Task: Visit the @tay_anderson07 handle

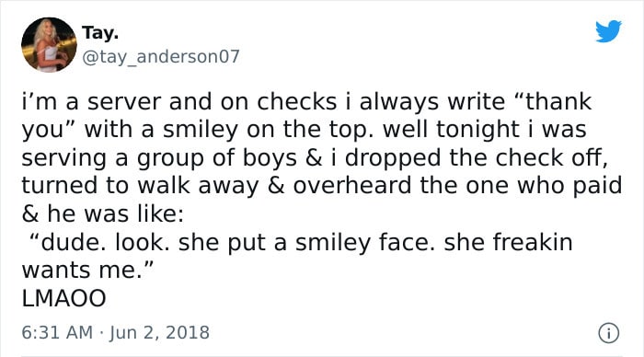Action: 161,57
